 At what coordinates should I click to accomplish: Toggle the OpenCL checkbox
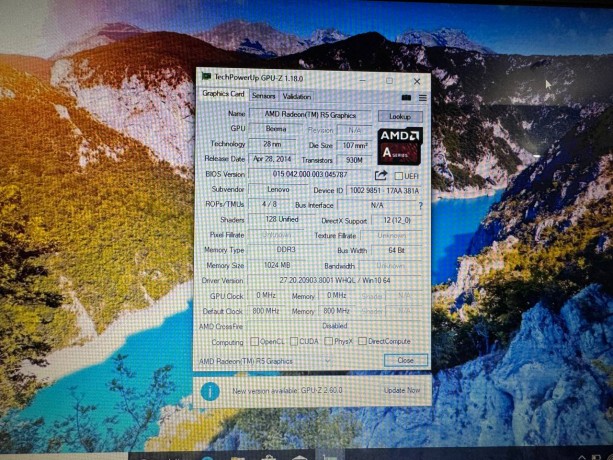point(254,342)
